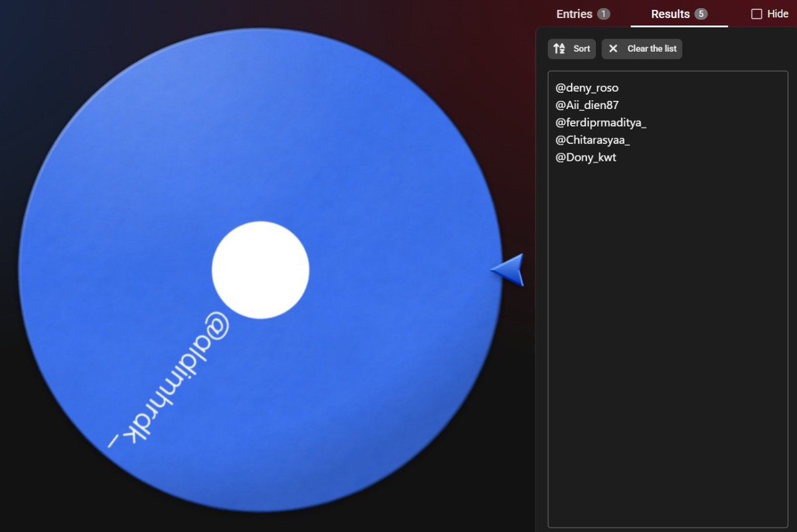This screenshot has height=532, width=797.
Task: Clear the list of results
Action: click(x=642, y=48)
